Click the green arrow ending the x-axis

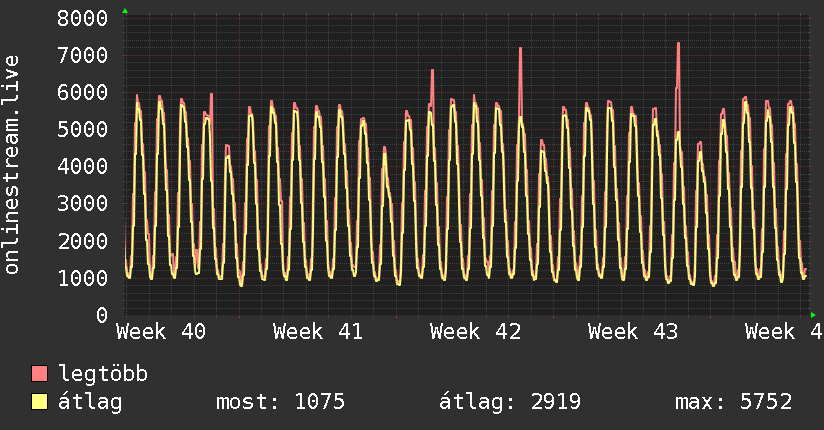click(x=813, y=315)
